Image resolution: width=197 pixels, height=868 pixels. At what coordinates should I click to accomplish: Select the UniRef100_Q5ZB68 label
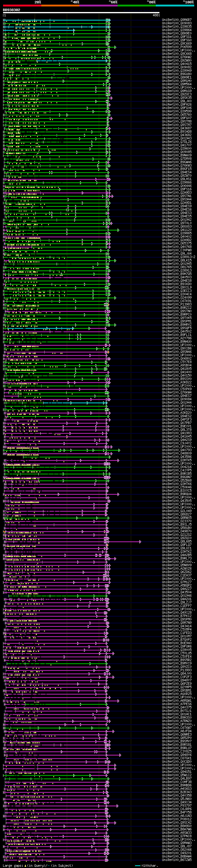point(177,481)
